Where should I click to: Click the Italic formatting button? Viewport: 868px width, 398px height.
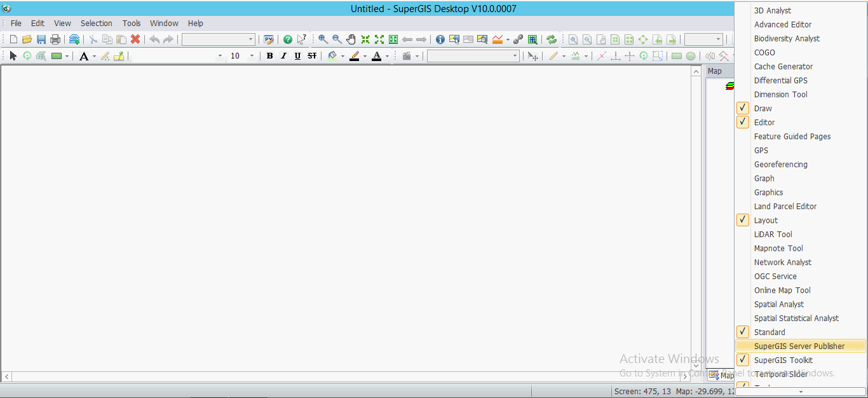(x=284, y=56)
